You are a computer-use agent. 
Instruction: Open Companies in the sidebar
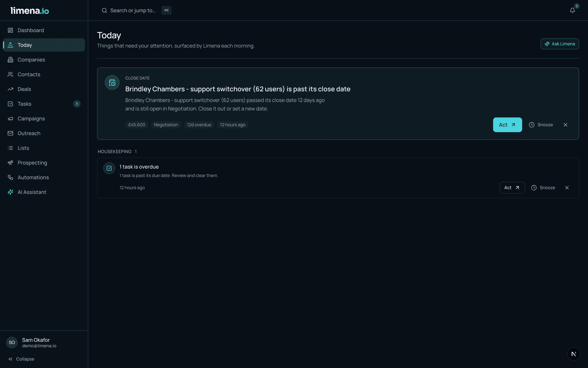[x=44, y=60]
